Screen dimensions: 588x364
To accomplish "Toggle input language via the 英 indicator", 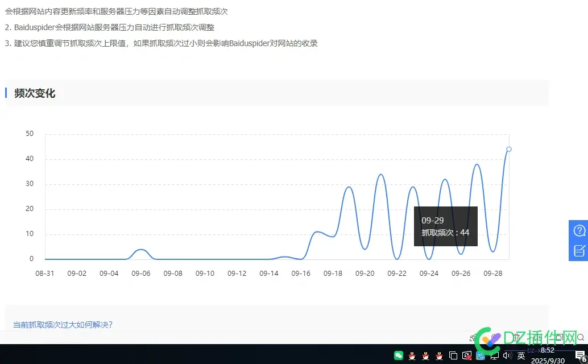I will point(520,355).
